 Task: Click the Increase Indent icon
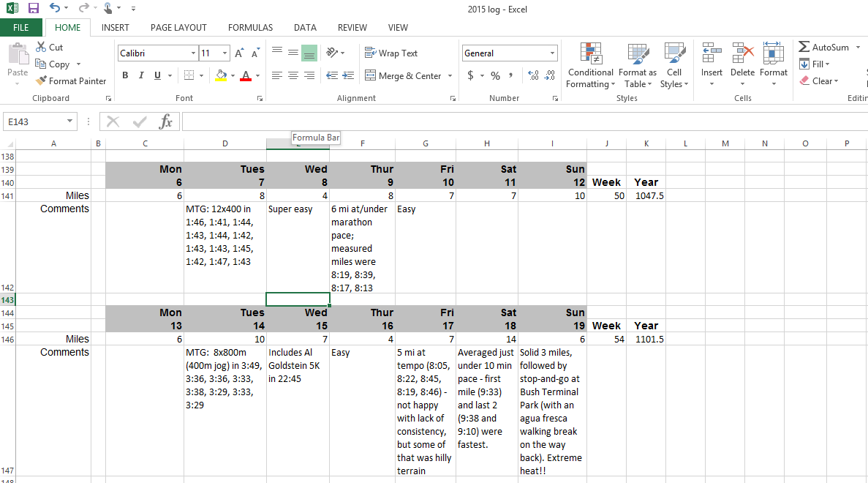click(347, 75)
